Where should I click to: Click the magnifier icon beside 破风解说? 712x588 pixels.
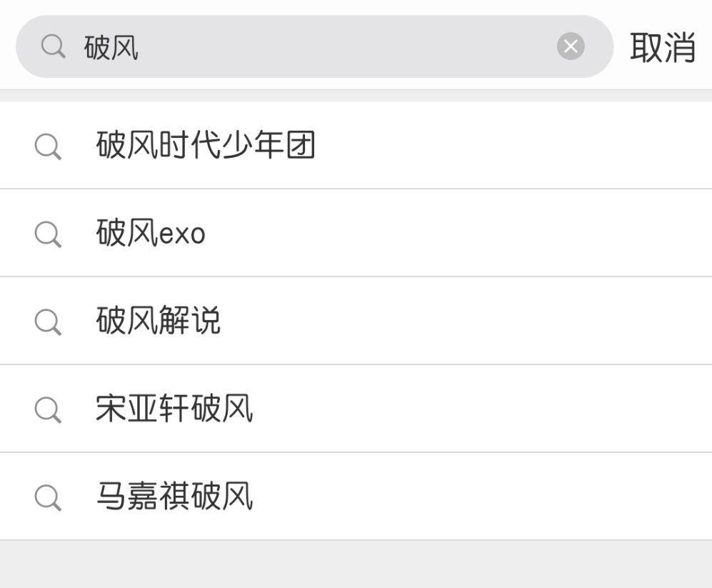coord(48,322)
